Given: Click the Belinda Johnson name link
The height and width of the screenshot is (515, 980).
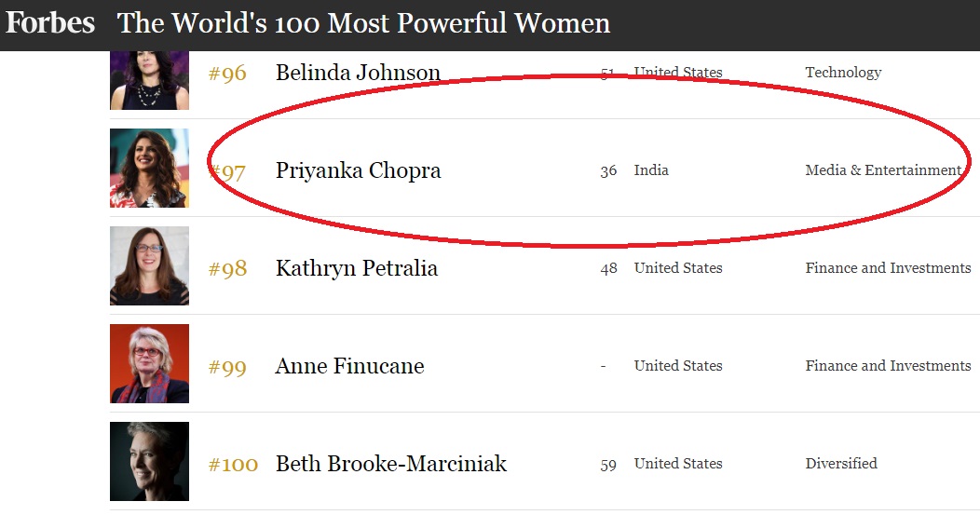Looking at the screenshot, I should pos(358,73).
